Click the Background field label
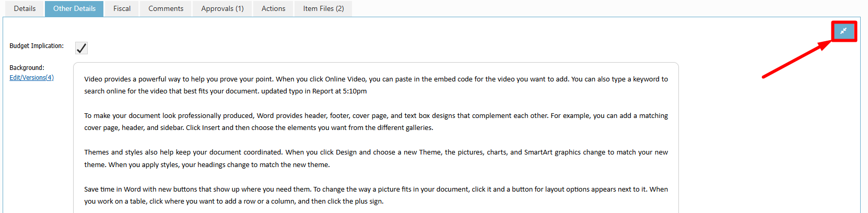This screenshot has height=213, width=868. coord(27,68)
